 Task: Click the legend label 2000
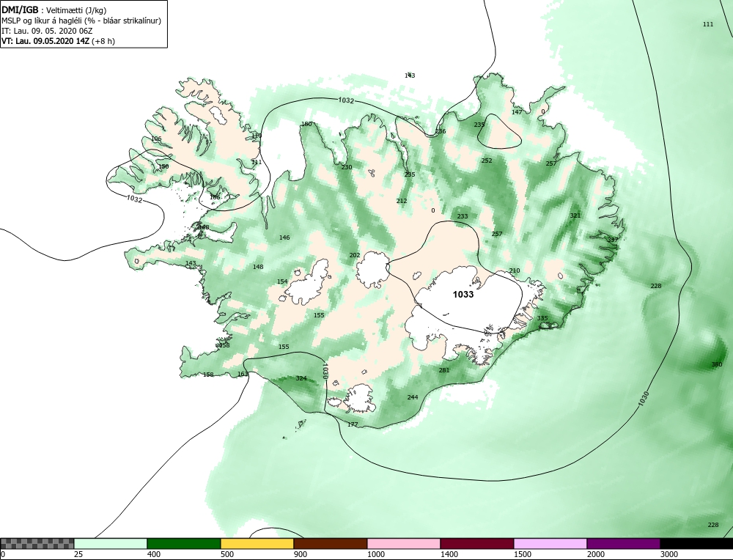(596, 554)
